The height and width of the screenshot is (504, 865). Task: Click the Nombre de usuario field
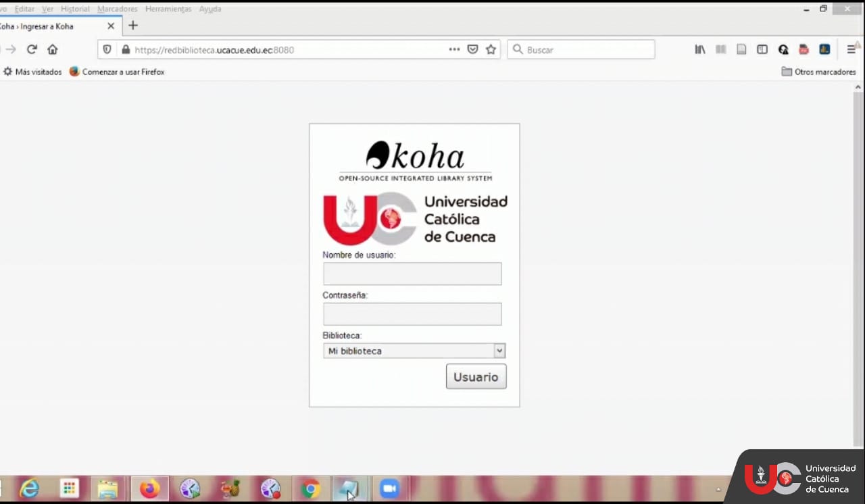[x=412, y=274]
